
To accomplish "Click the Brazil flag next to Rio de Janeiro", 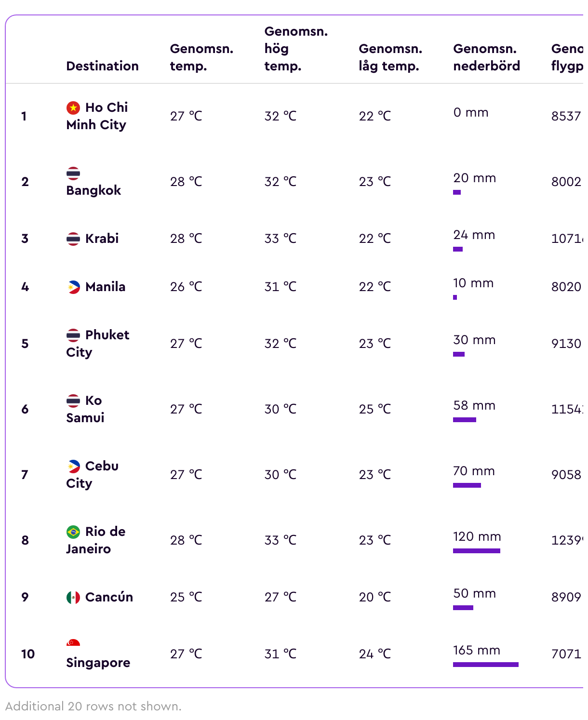I will coord(73,532).
